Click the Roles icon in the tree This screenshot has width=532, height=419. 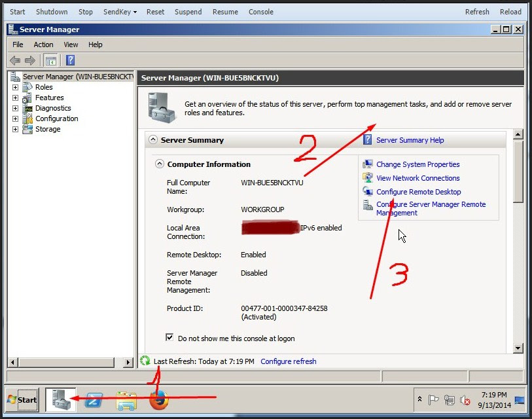[x=27, y=87]
